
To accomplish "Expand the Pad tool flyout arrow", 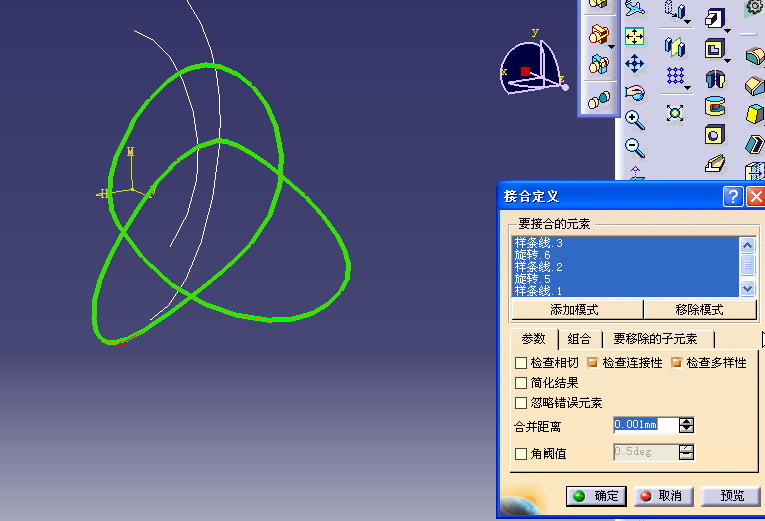I will tap(727, 31).
